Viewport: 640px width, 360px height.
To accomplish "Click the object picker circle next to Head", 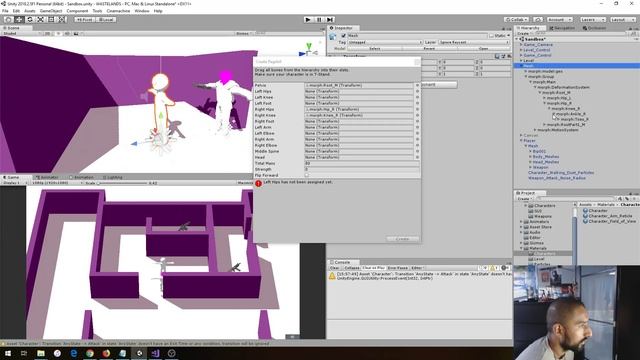I will click(x=417, y=157).
